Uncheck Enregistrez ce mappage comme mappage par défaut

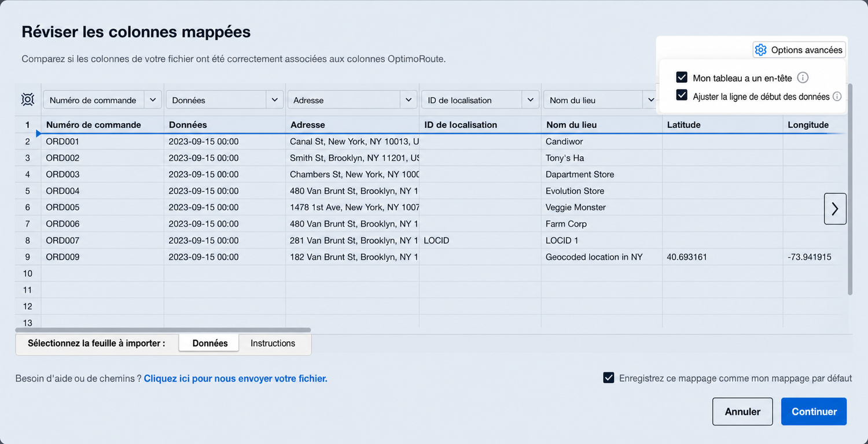[x=609, y=378]
